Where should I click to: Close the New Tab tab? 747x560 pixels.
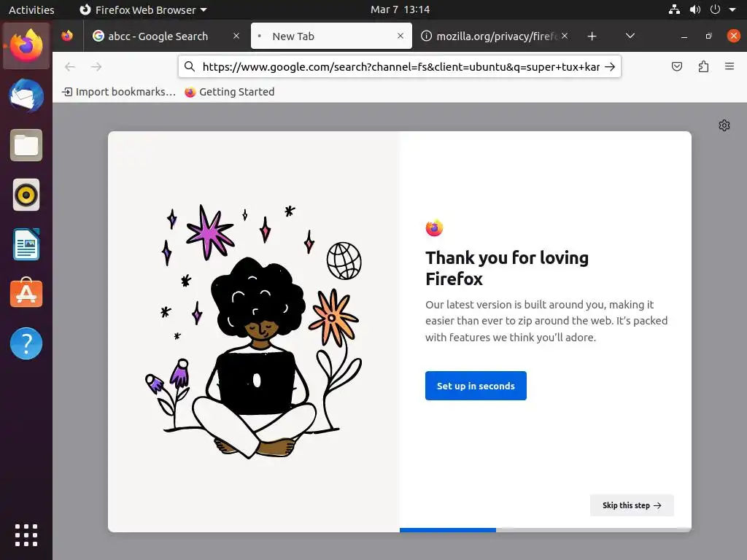[x=400, y=36]
